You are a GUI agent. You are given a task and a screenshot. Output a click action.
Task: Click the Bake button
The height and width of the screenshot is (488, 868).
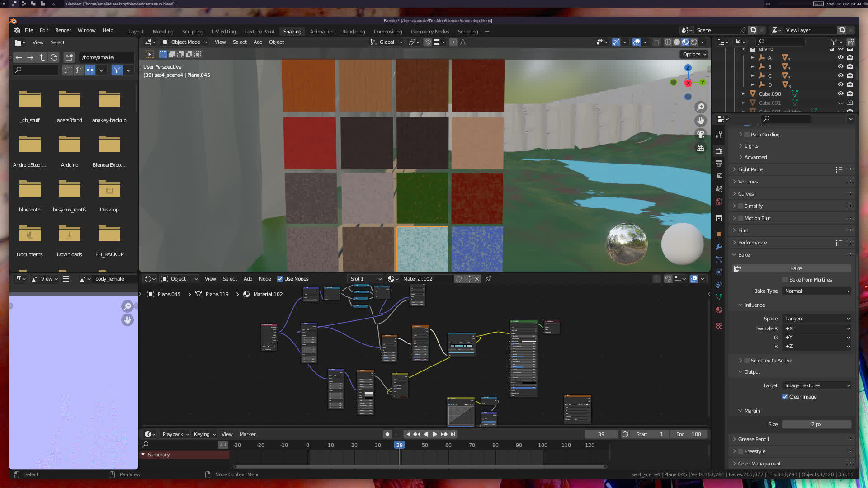point(795,268)
